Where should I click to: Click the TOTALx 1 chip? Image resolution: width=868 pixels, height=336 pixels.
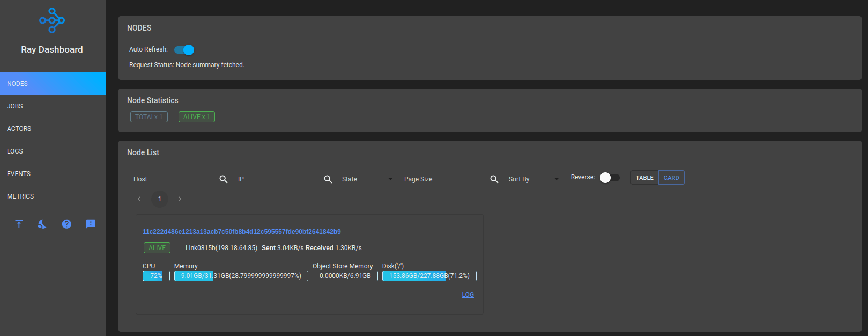tap(149, 117)
